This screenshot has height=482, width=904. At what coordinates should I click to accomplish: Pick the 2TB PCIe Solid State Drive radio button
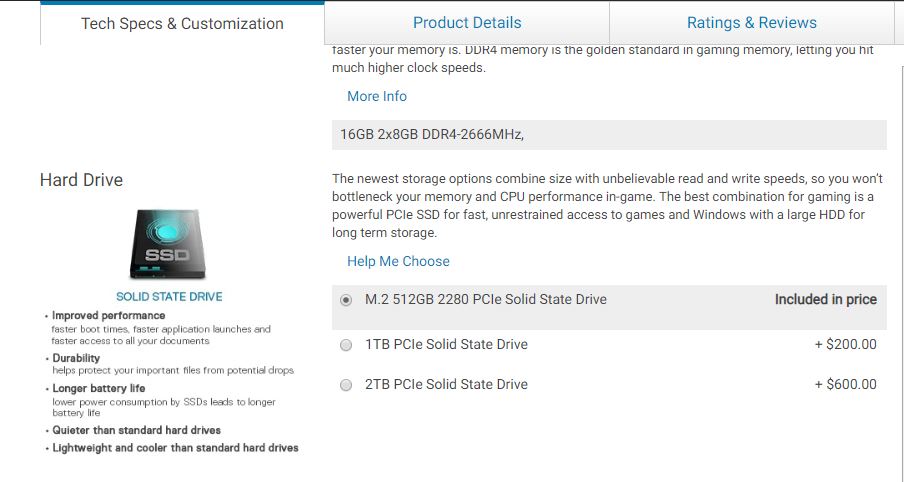pyautogui.click(x=346, y=385)
